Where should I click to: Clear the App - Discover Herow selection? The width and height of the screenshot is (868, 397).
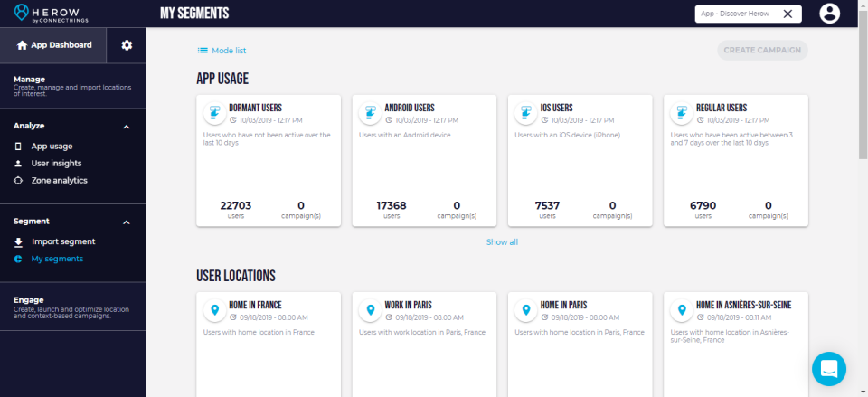(788, 14)
